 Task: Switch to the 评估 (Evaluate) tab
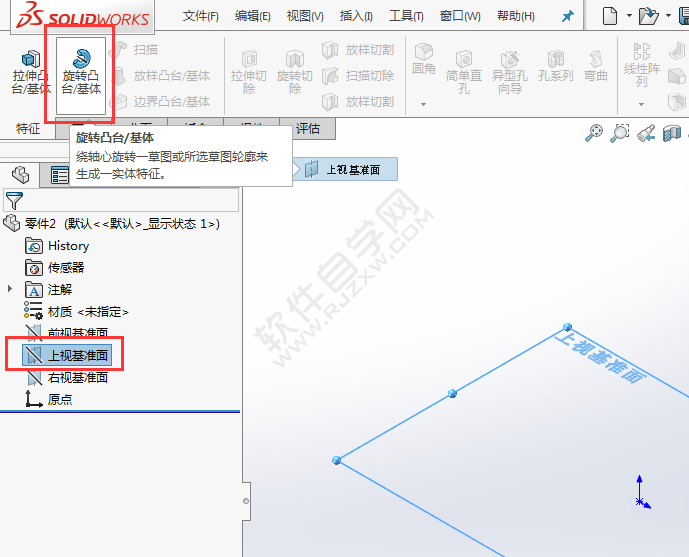coord(308,129)
